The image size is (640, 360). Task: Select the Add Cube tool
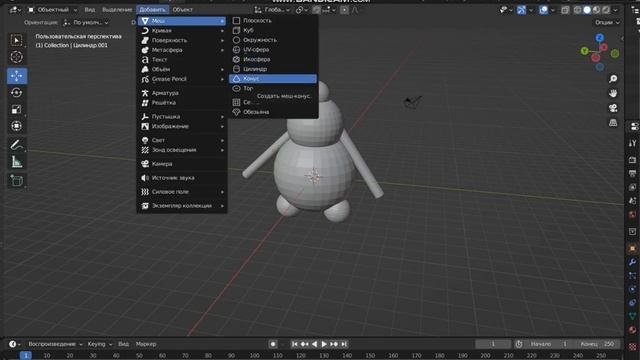click(x=17, y=180)
